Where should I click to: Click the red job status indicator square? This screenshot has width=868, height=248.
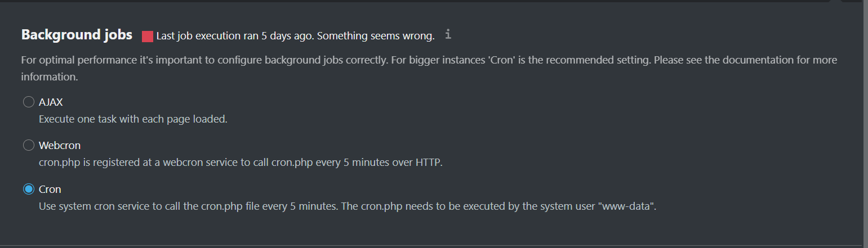point(148,37)
